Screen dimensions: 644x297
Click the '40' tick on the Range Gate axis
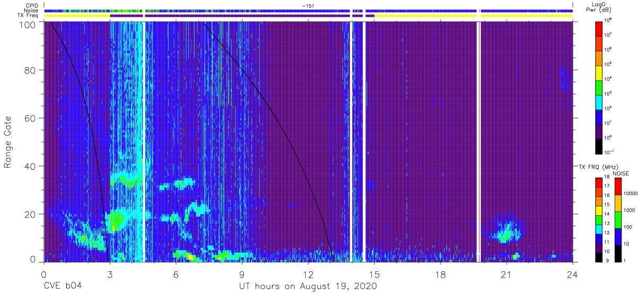point(30,166)
